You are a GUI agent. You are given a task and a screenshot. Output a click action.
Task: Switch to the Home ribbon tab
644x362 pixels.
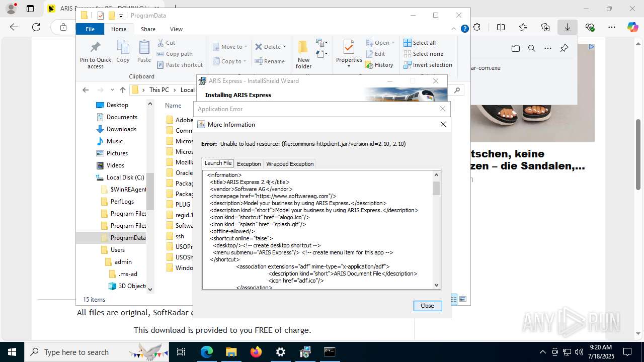tap(119, 29)
